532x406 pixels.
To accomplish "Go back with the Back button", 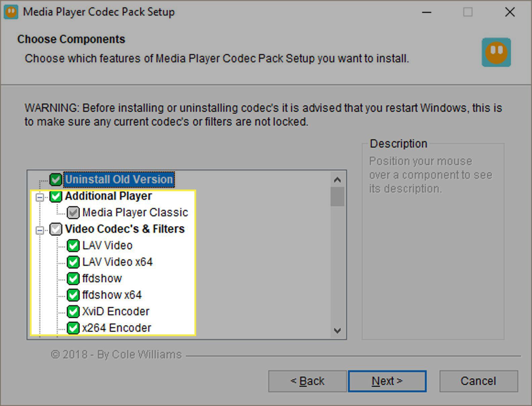I will click(x=307, y=381).
